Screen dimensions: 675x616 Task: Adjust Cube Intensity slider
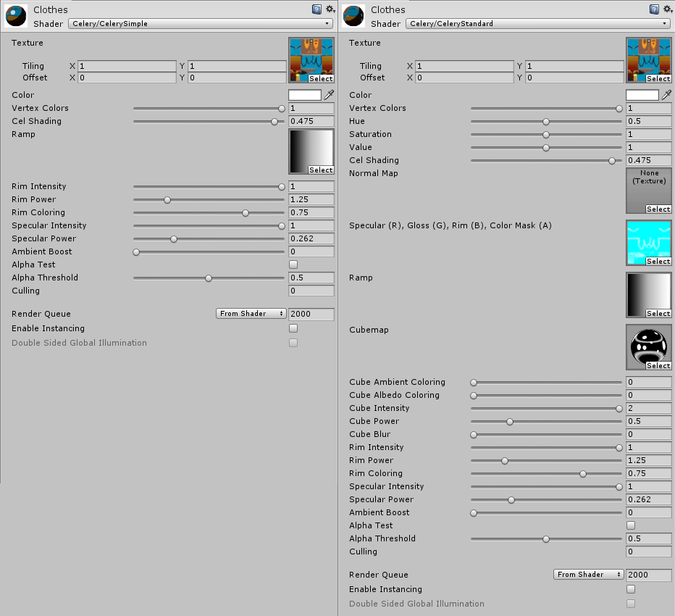[547, 408]
